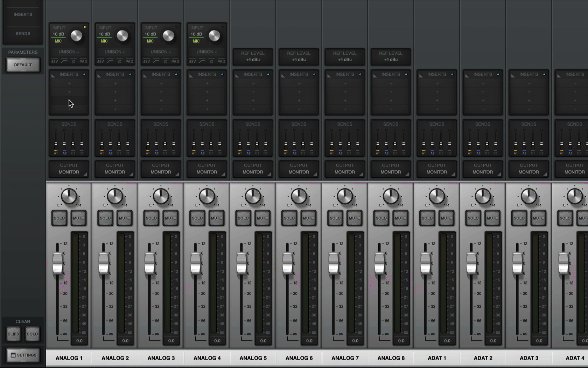Click the CLEAR CLIPS button
The height and width of the screenshot is (368, 588).
coord(13,334)
